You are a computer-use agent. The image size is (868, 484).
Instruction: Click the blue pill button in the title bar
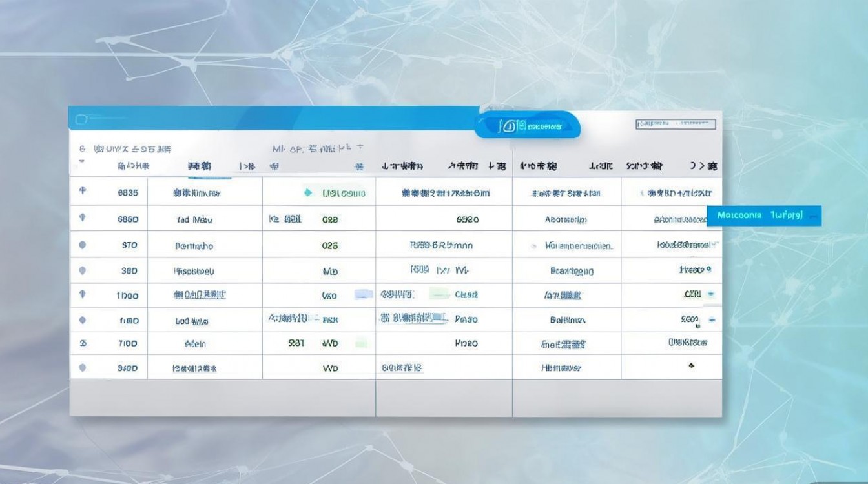pyautogui.click(x=528, y=125)
